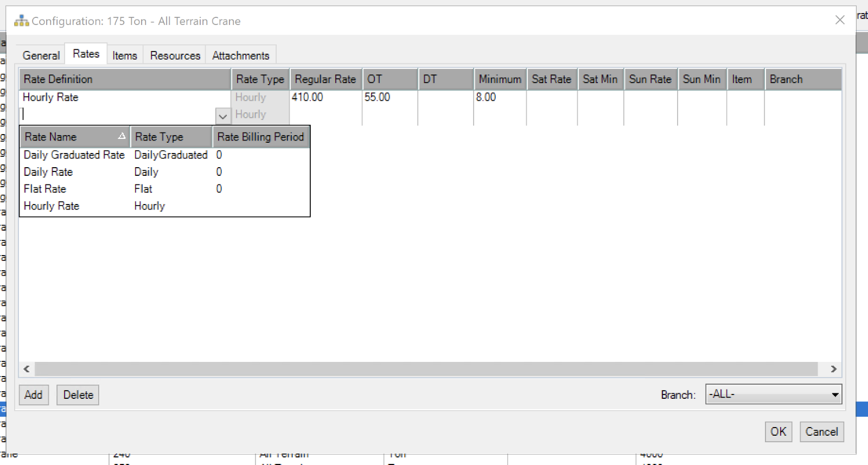Click DailyGraduated rate type cell
The width and height of the screenshot is (868, 465).
coord(171,155)
